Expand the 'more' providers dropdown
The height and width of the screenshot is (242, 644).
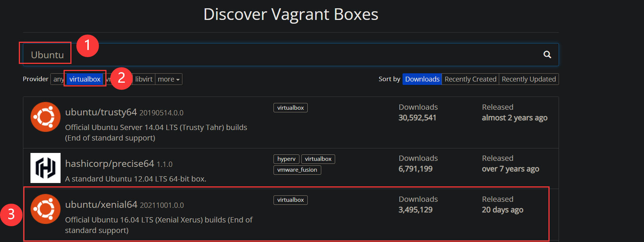169,79
